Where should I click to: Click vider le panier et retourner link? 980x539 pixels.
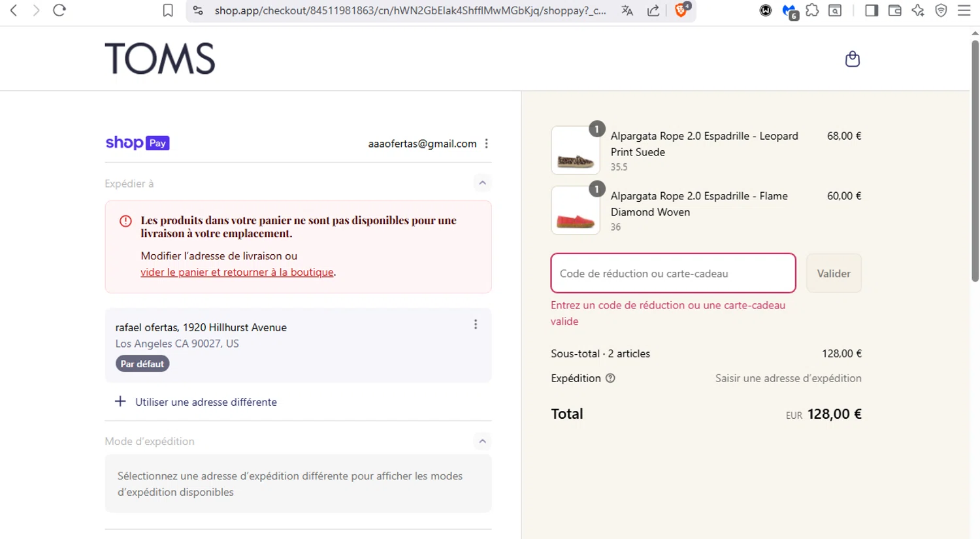point(237,272)
